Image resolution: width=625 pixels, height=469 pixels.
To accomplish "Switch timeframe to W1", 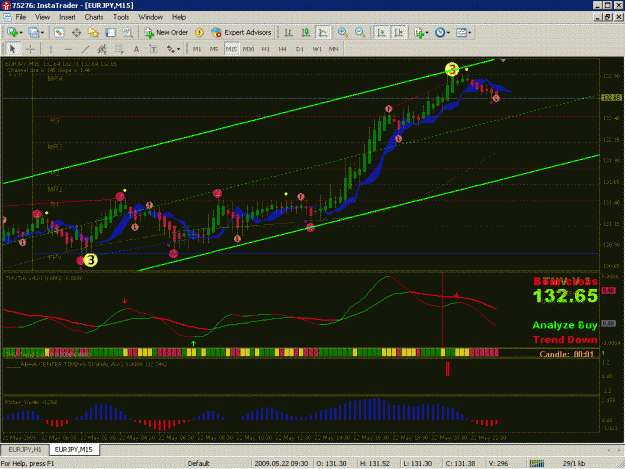I will click(x=317, y=49).
